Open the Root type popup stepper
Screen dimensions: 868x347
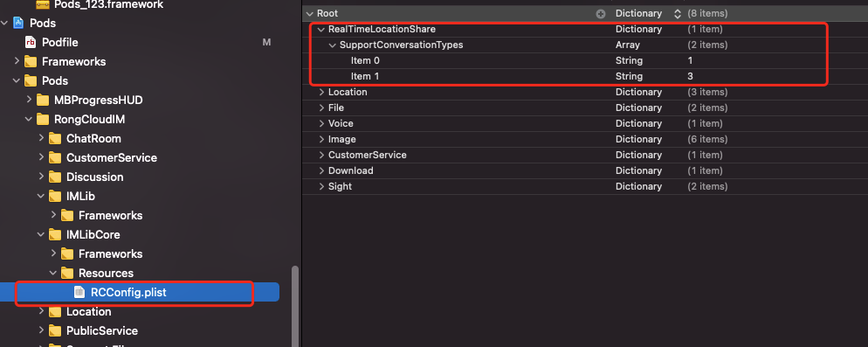pyautogui.click(x=677, y=13)
